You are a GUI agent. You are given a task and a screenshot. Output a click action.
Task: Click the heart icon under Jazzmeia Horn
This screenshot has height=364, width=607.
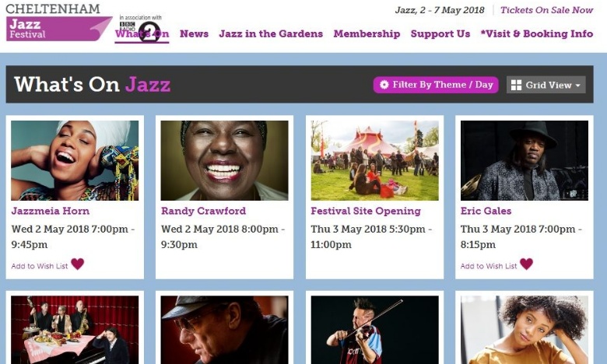point(77,264)
